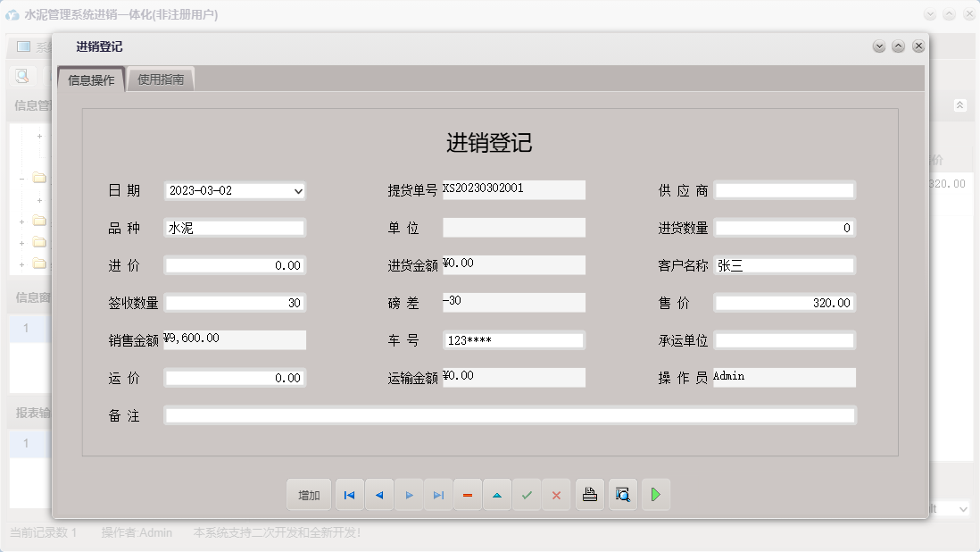Navigate to the next record
This screenshot has height=552, width=980.
(409, 494)
